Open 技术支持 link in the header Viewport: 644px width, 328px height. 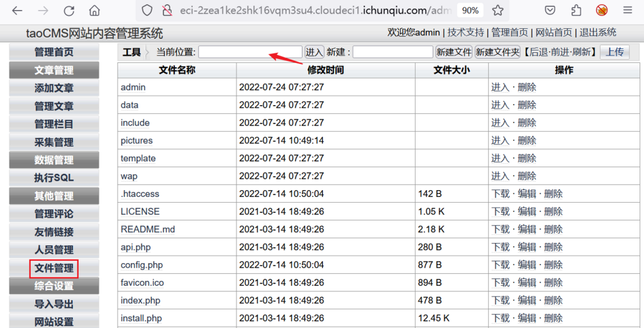click(x=466, y=33)
